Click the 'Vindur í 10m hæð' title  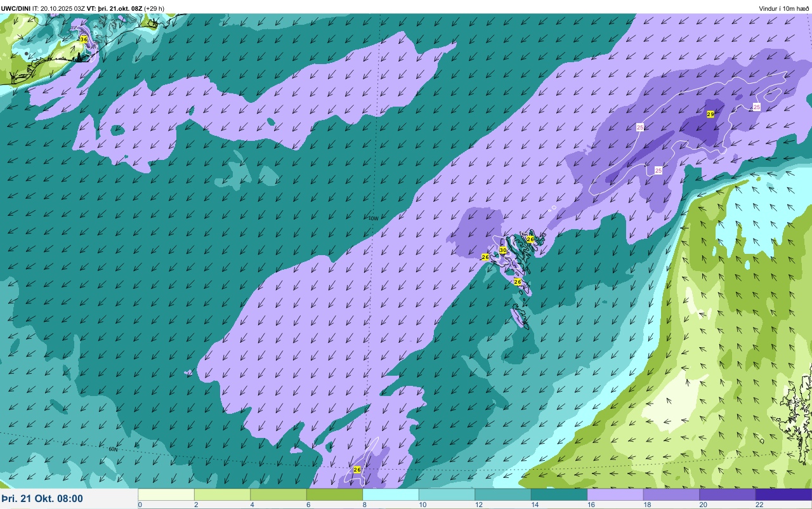click(784, 8)
